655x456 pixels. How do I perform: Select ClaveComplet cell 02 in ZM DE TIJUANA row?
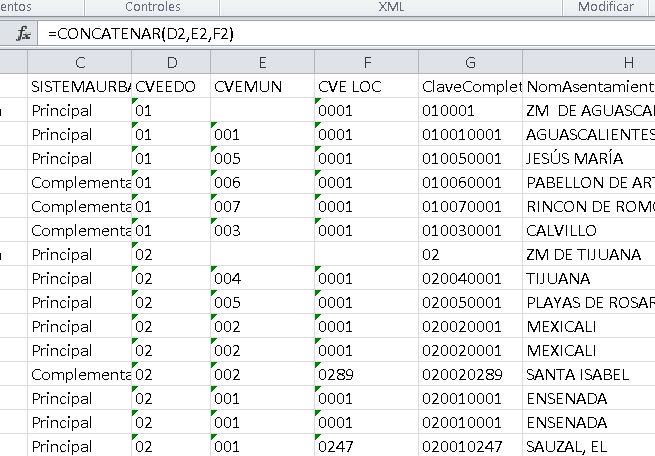(x=470, y=254)
